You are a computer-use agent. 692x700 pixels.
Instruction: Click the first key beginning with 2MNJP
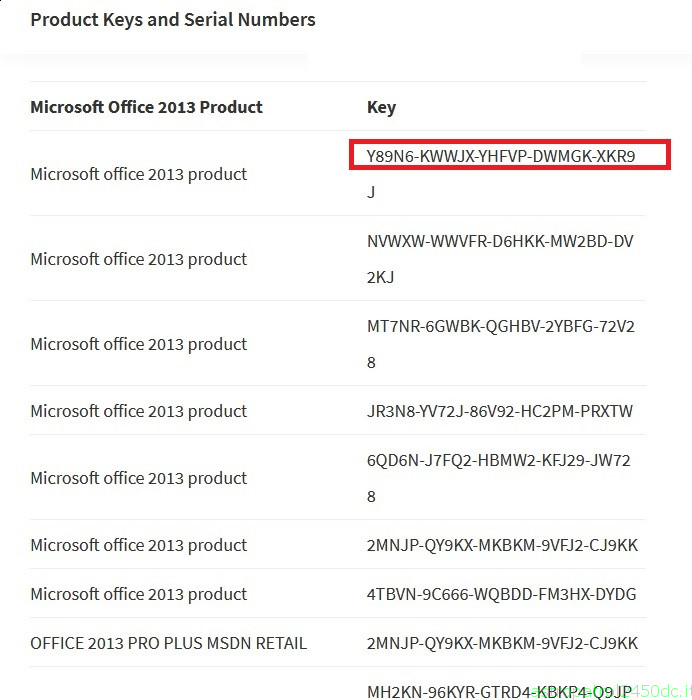[502, 545]
